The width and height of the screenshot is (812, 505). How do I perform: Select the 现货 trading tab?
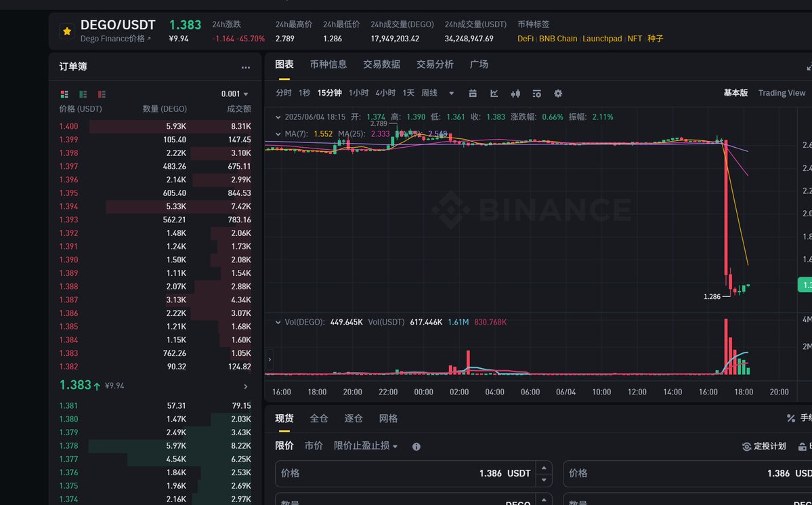[x=284, y=418]
